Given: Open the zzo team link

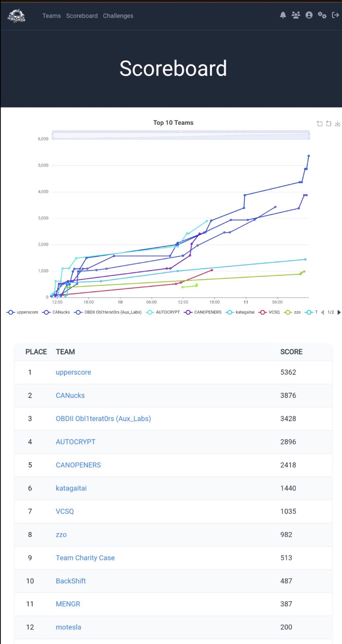Looking at the screenshot, I should [61, 534].
